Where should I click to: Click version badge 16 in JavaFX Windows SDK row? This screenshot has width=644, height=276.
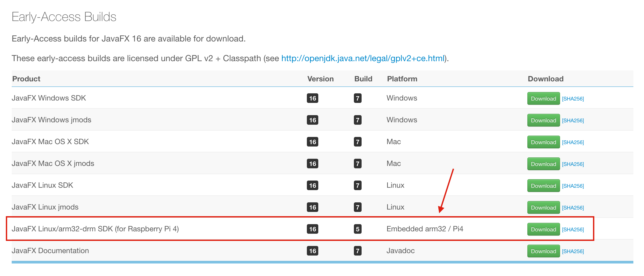(312, 98)
